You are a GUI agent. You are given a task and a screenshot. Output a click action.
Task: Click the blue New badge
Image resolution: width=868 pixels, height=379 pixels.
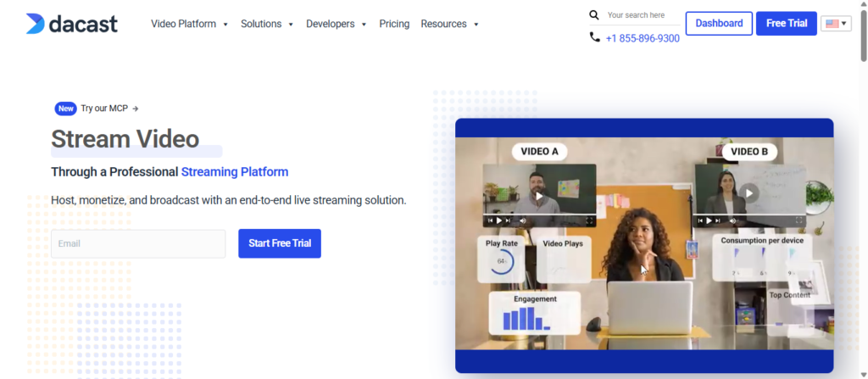(x=65, y=109)
